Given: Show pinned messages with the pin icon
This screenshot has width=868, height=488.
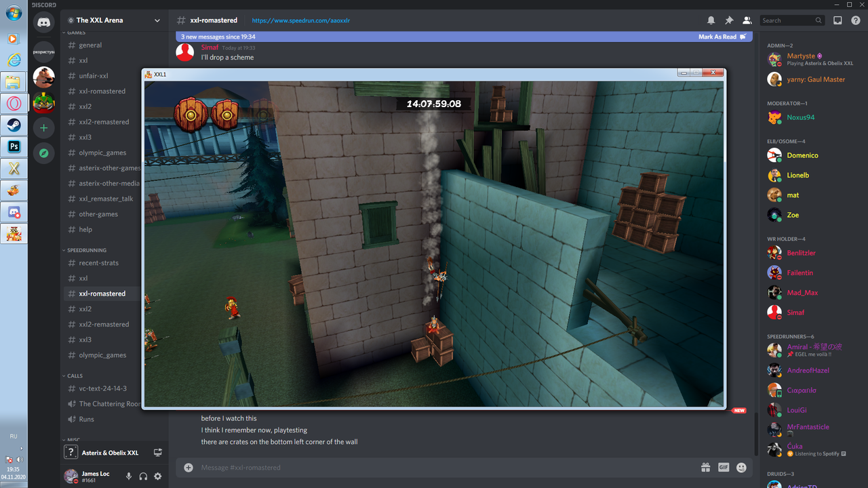Looking at the screenshot, I should pos(729,20).
